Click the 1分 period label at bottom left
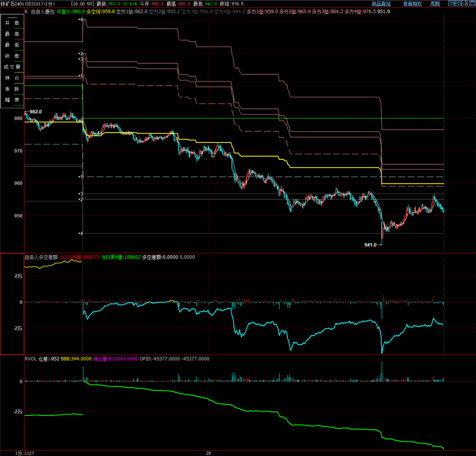The width and height of the screenshot is (476, 456). pos(19,453)
